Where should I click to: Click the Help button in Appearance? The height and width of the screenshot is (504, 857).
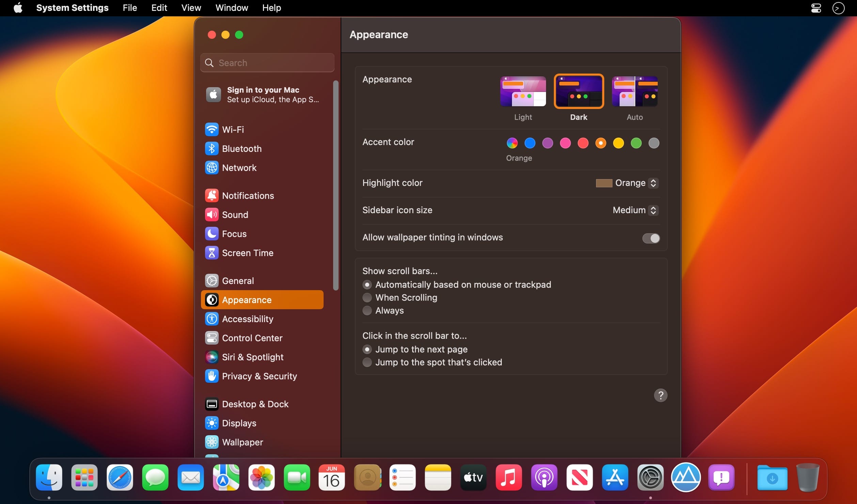(x=660, y=395)
